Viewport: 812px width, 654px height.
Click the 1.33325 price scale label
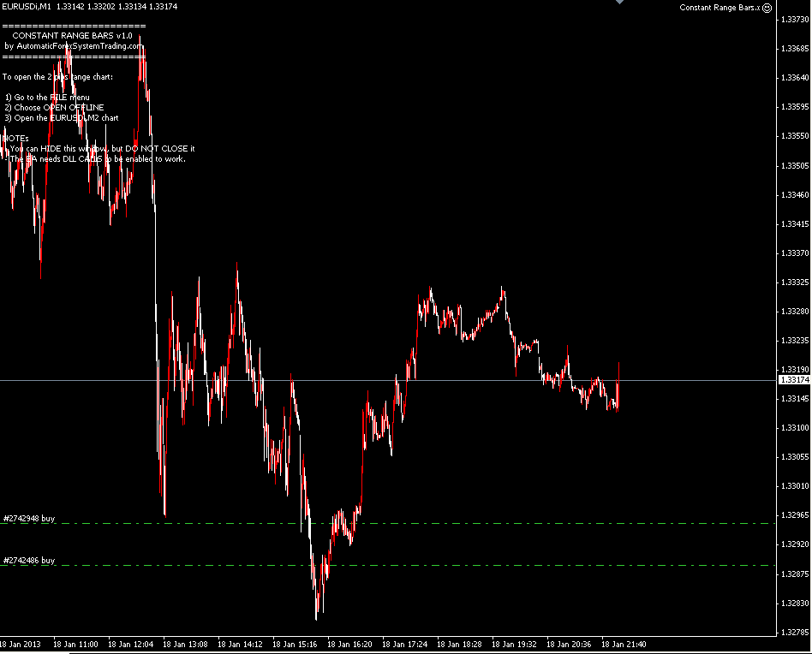click(x=795, y=282)
